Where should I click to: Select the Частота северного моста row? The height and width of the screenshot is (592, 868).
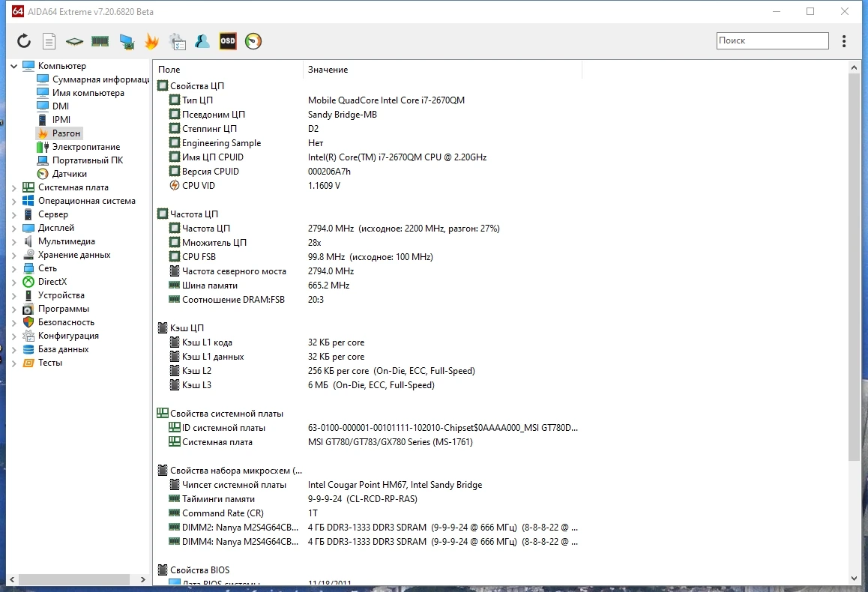[368, 271]
